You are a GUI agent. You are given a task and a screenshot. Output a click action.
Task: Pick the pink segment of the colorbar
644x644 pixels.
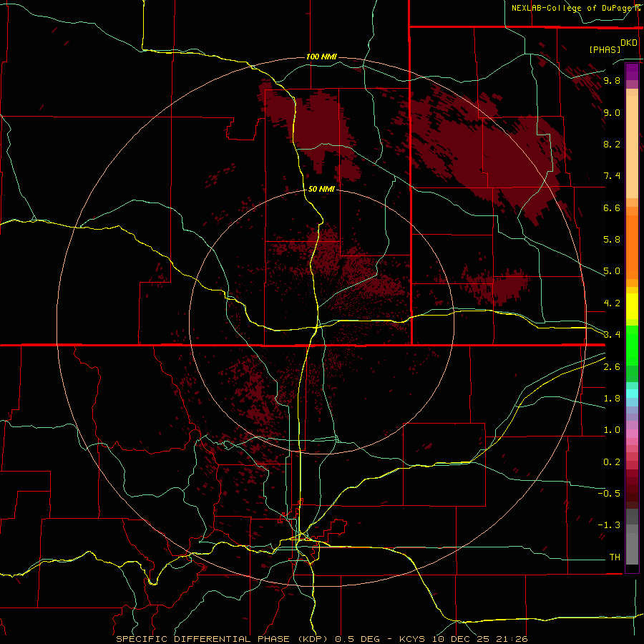tap(632, 434)
